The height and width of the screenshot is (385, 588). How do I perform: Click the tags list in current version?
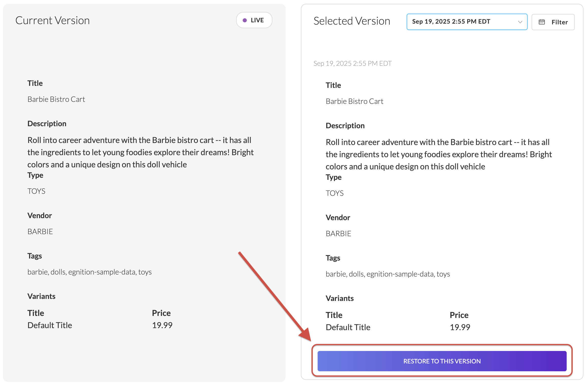click(89, 272)
